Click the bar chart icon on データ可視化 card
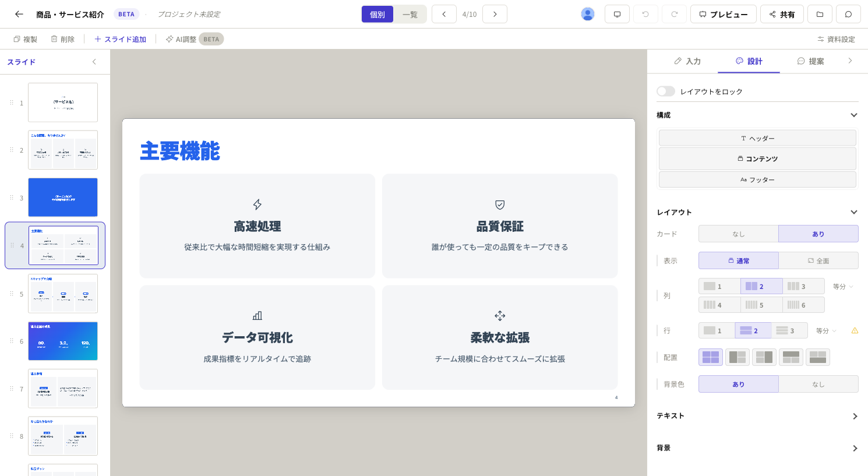This screenshot has height=476, width=868. pyautogui.click(x=257, y=316)
